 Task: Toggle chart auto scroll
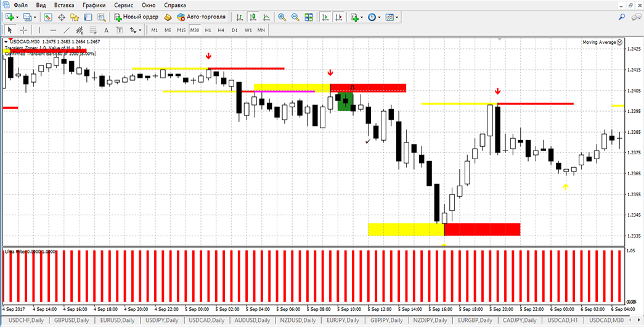[325, 17]
